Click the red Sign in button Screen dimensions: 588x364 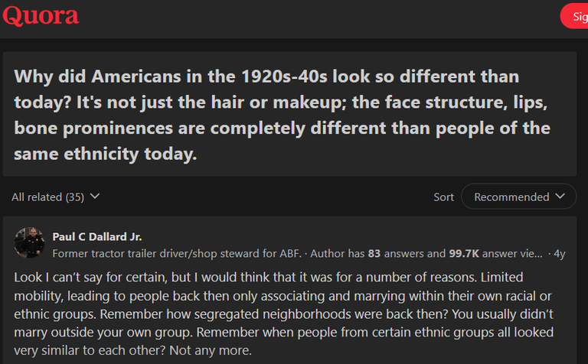(x=574, y=16)
